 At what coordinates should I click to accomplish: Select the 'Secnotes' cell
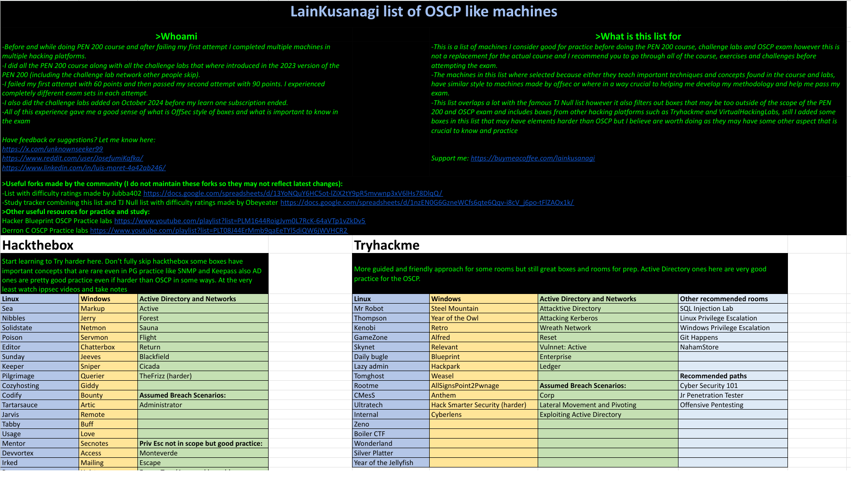pos(108,443)
